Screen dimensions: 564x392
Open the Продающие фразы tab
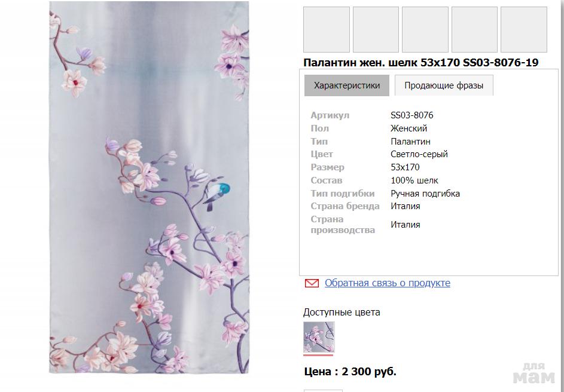[444, 85]
